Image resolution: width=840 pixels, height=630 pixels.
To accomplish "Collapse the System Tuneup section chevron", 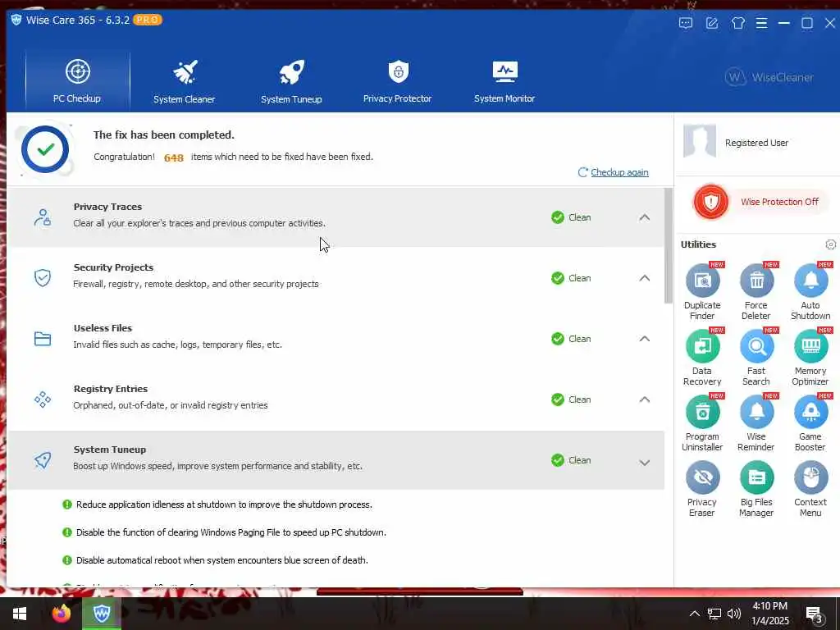I will pyautogui.click(x=645, y=463).
